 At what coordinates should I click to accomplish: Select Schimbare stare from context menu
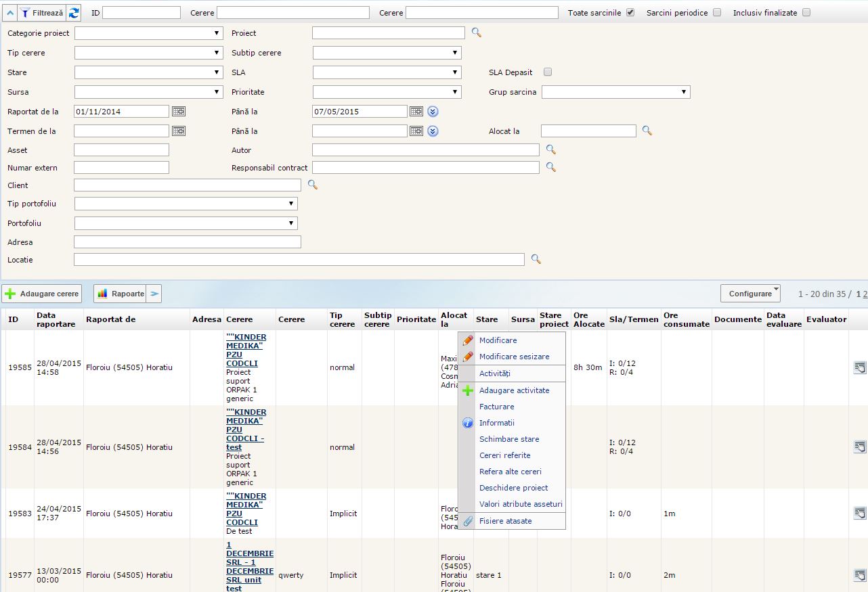[x=509, y=439]
